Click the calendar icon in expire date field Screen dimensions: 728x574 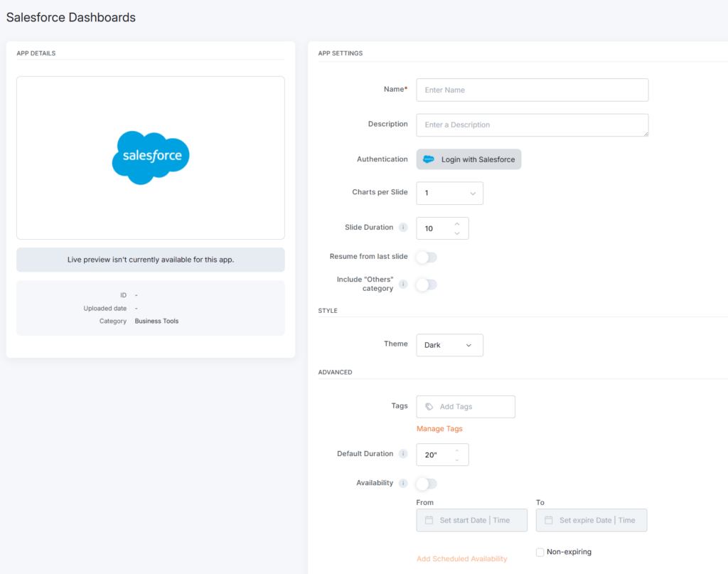click(x=548, y=520)
